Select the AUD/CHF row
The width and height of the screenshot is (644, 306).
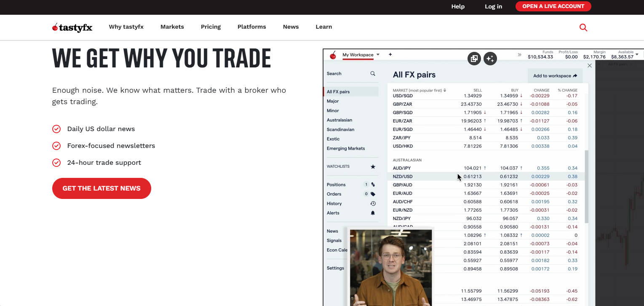point(485,202)
